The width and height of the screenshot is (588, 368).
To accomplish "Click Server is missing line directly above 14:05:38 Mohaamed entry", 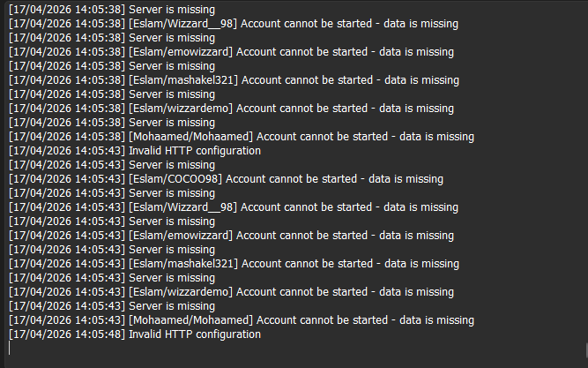I will [112, 123].
